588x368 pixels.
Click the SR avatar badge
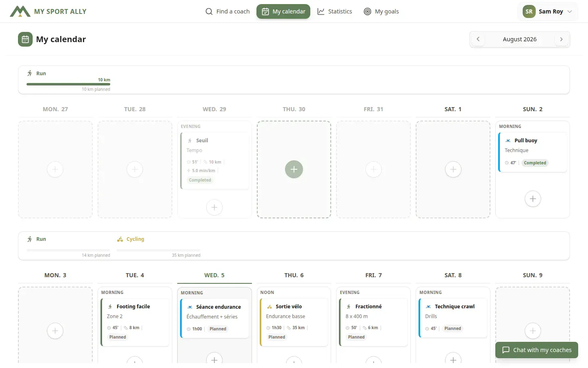[x=529, y=11]
